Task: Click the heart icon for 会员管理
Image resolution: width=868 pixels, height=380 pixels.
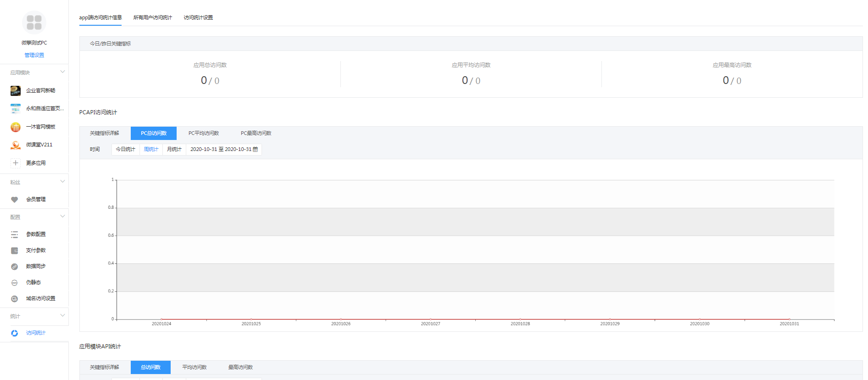Action: [x=15, y=200]
